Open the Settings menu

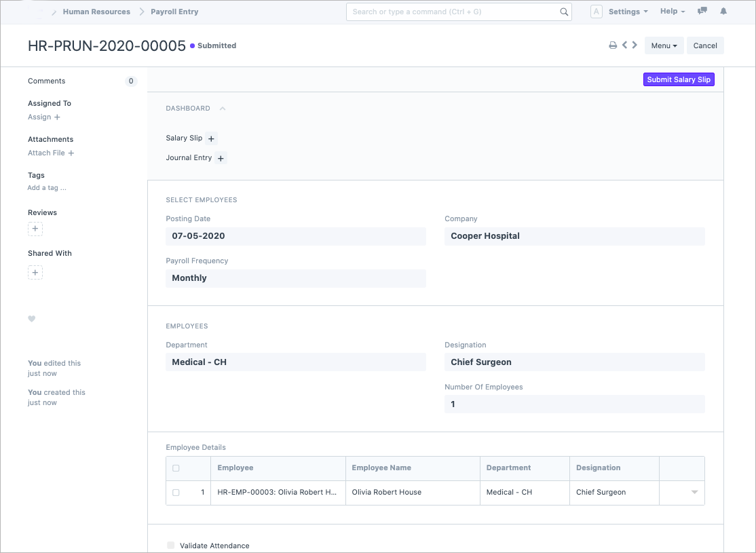[x=628, y=12]
